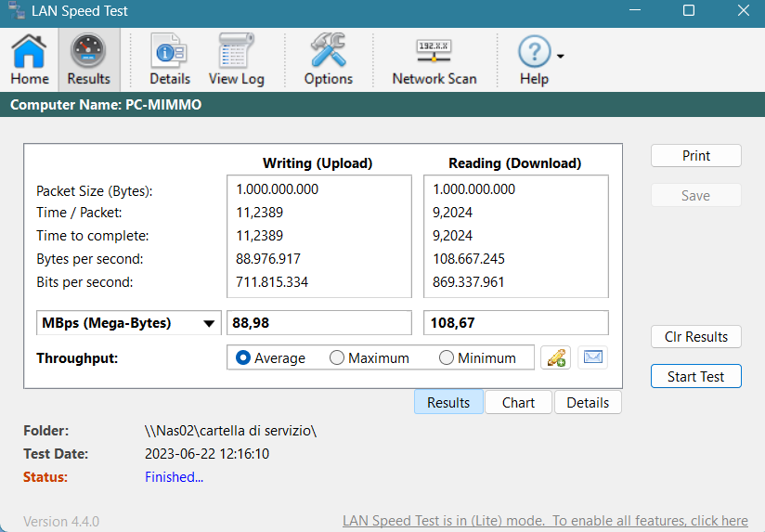Switch to the Chart tab
This screenshot has height=532, width=765.
click(x=518, y=403)
